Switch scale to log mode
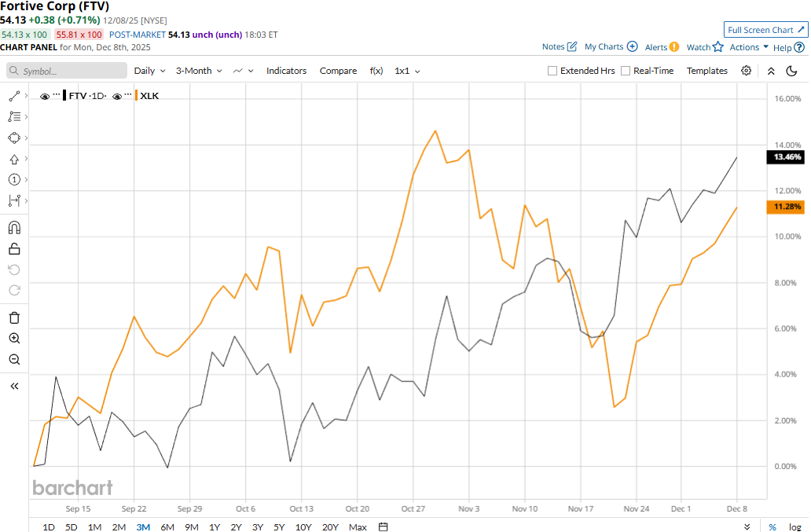 (795, 526)
